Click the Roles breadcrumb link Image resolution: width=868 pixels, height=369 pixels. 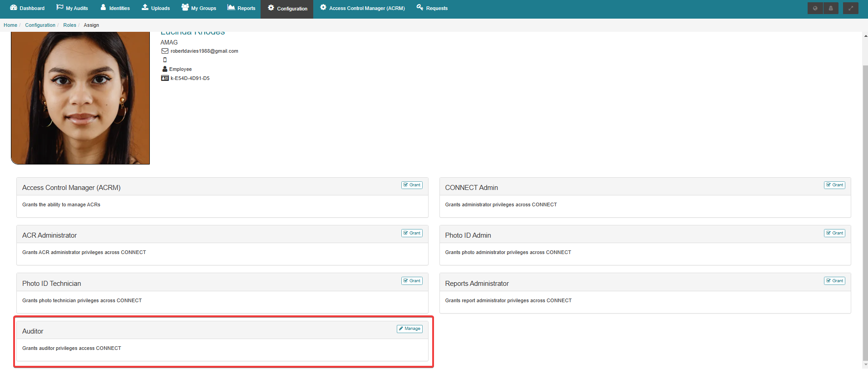pos(69,25)
